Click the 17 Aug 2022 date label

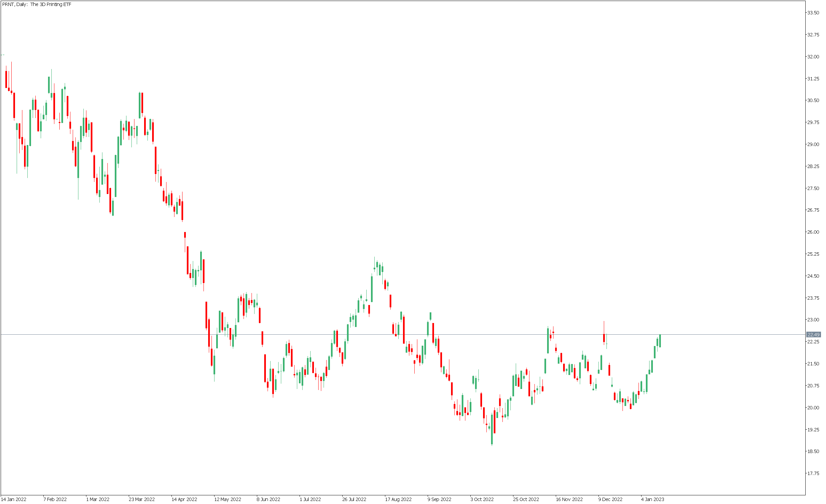pyautogui.click(x=398, y=499)
